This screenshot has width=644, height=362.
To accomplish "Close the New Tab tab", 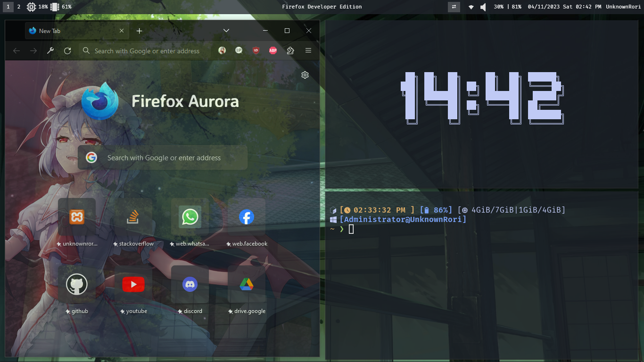I will click(122, 31).
